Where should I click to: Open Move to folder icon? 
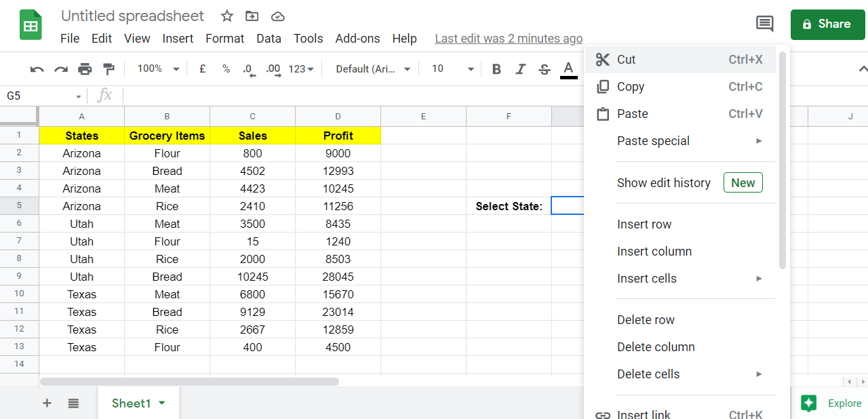tap(252, 16)
